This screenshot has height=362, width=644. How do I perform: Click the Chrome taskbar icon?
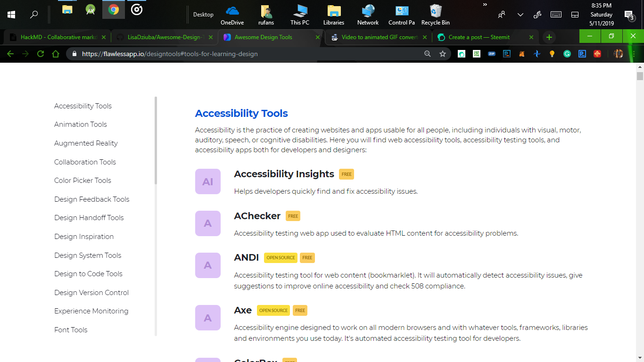114,9
